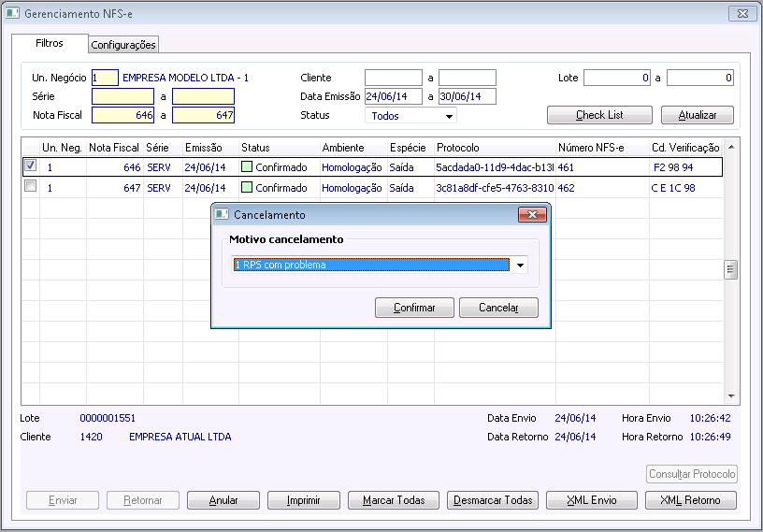Uncheck the checkbox for nota fiscal 646
This screenshot has width=763, height=532.
click(30, 165)
